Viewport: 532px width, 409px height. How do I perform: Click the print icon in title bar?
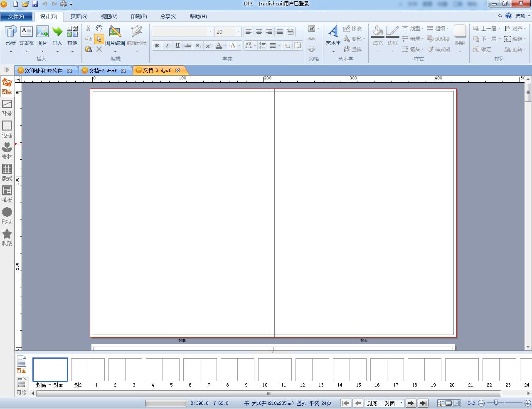[x=64, y=4]
